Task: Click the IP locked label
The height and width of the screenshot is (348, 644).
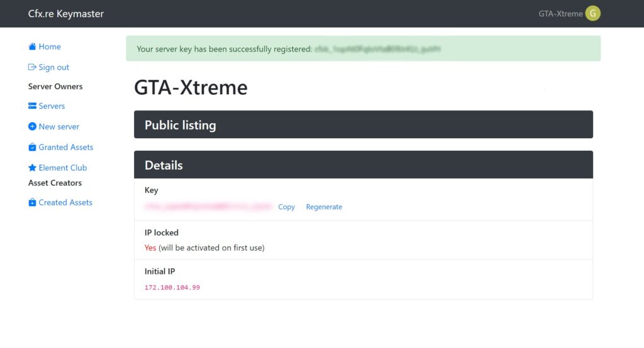Action: tap(162, 232)
